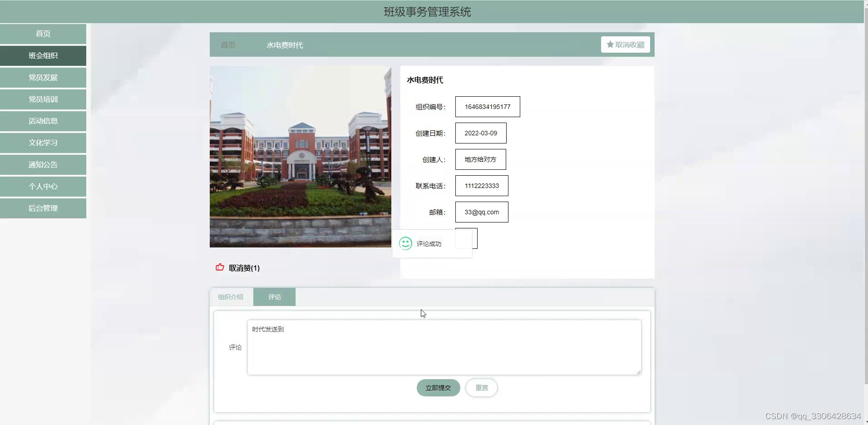Click the 创建人 value 地方给对方
Viewport: 868px width, 425px height.
tap(480, 159)
